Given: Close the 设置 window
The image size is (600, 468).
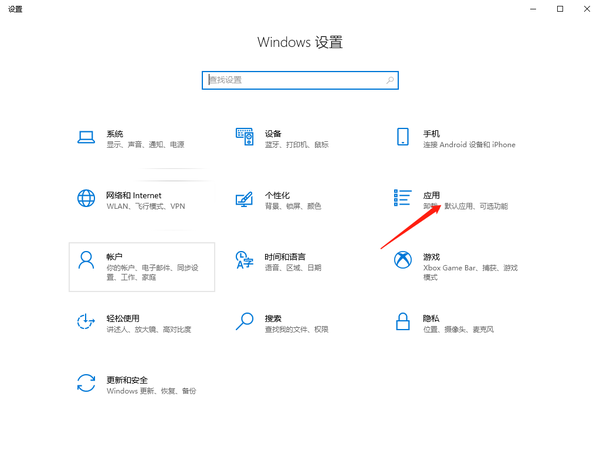Looking at the screenshot, I should (x=587, y=9).
